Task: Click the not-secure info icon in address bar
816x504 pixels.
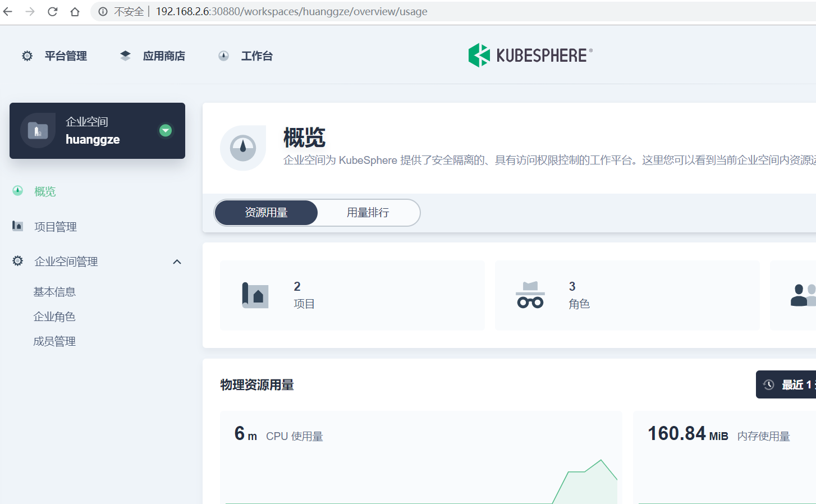Action: tap(103, 11)
